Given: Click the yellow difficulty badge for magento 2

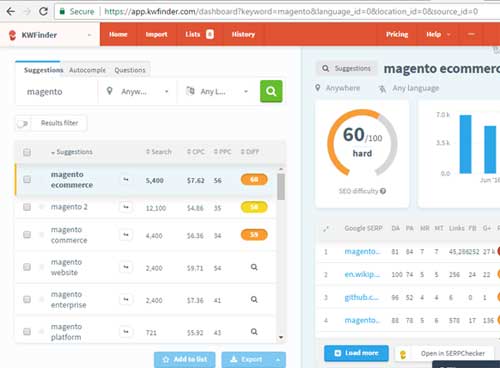Looking at the screenshot, I should [254, 207].
